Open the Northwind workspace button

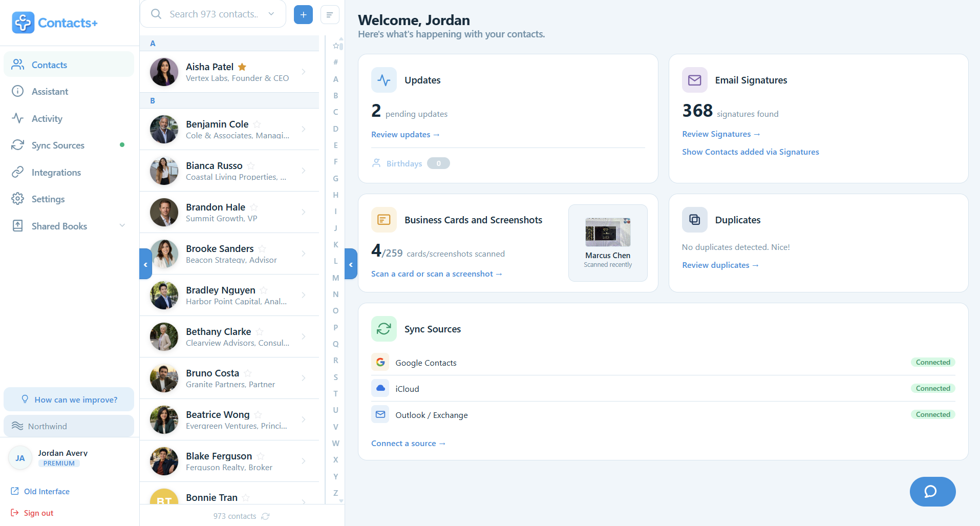coord(69,426)
